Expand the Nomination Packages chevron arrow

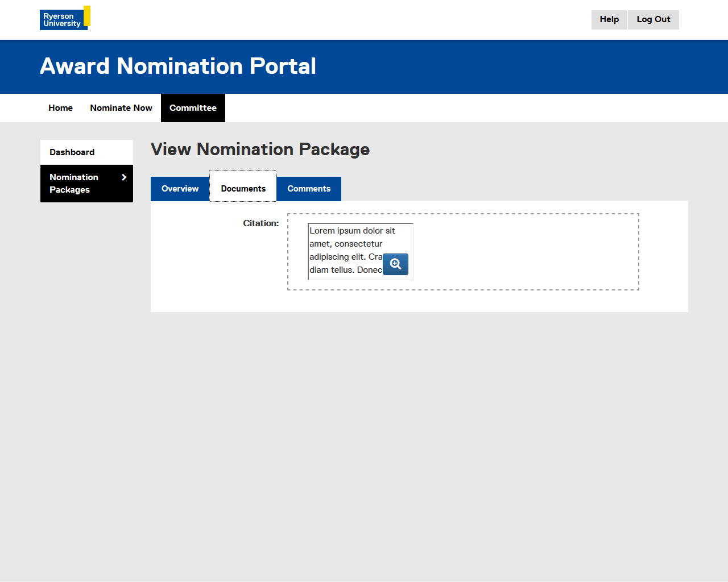(x=124, y=177)
